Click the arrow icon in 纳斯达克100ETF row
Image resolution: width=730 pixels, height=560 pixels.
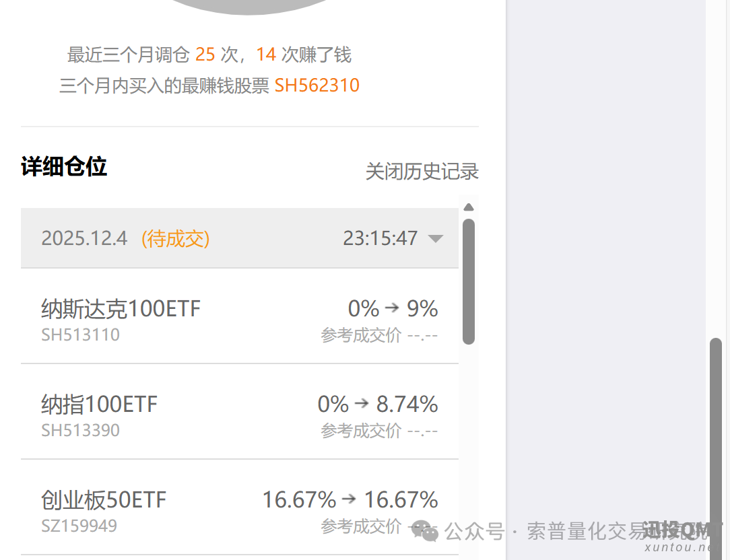(x=392, y=308)
